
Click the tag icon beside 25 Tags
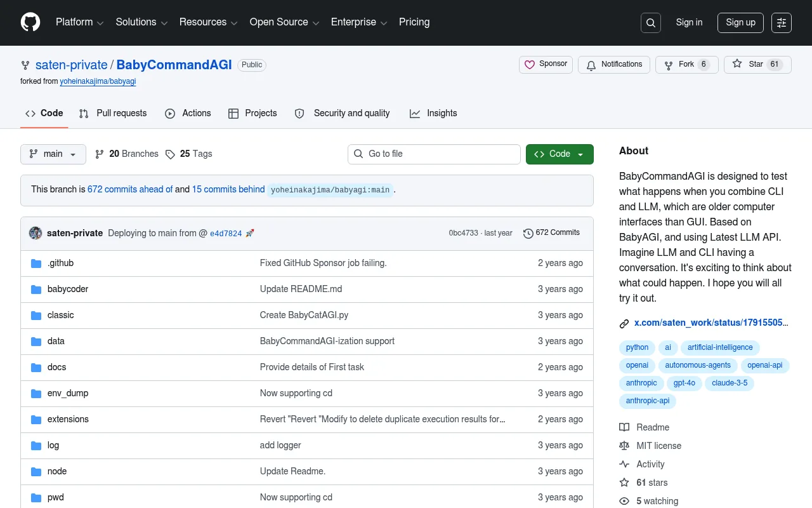click(170, 154)
